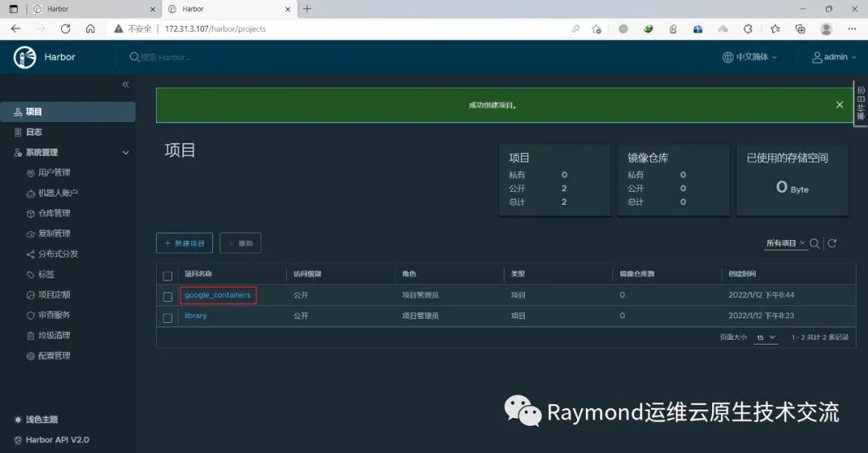Screen dimensions: 868x453
Task: Click the Harbor lighthouse logo
Action: click(x=25, y=57)
